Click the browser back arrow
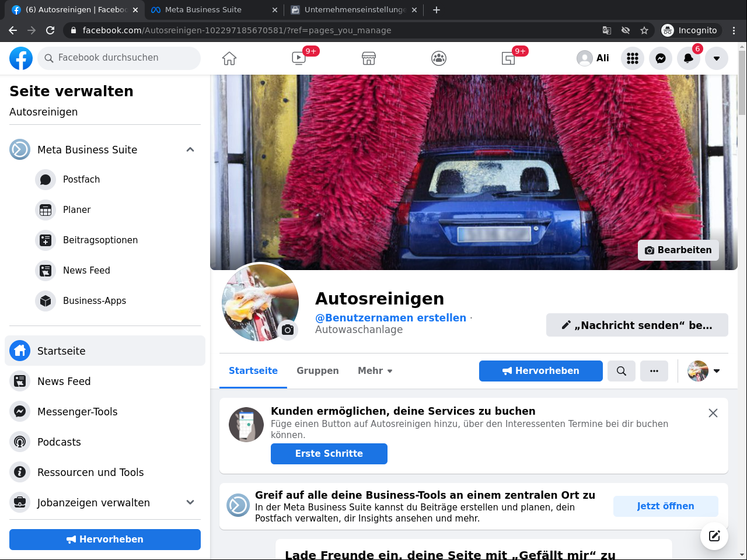The image size is (747, 560). click(x=13, y=30)
